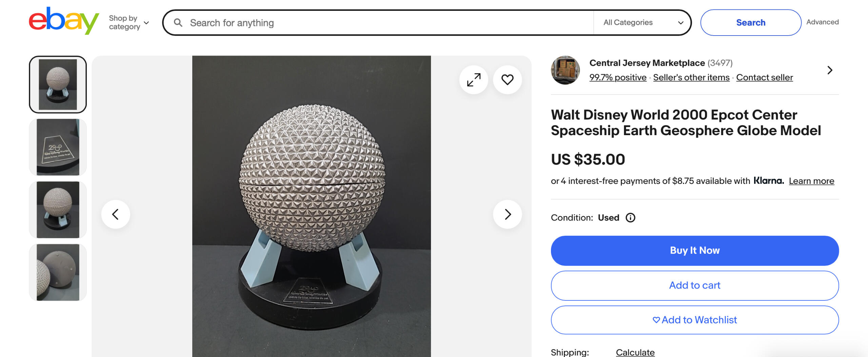Add the item to Watchlist
868x357 pixels.
pos(695,320)
